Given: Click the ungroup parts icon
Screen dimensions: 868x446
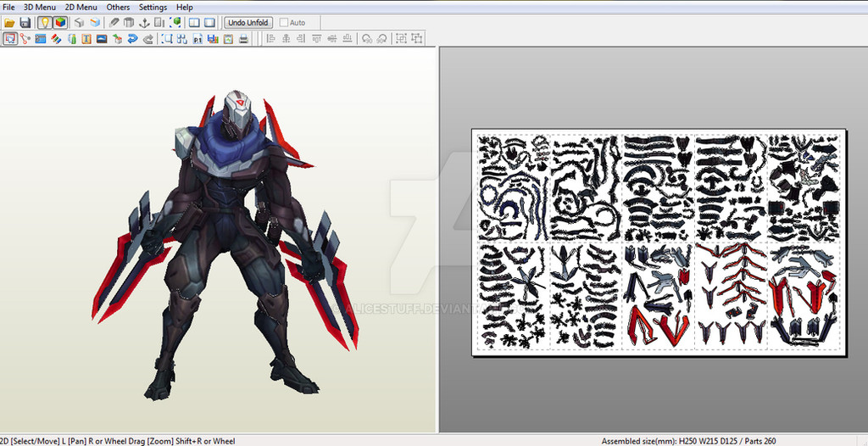Looking at the screenshot, I should [x=416, y=39].
